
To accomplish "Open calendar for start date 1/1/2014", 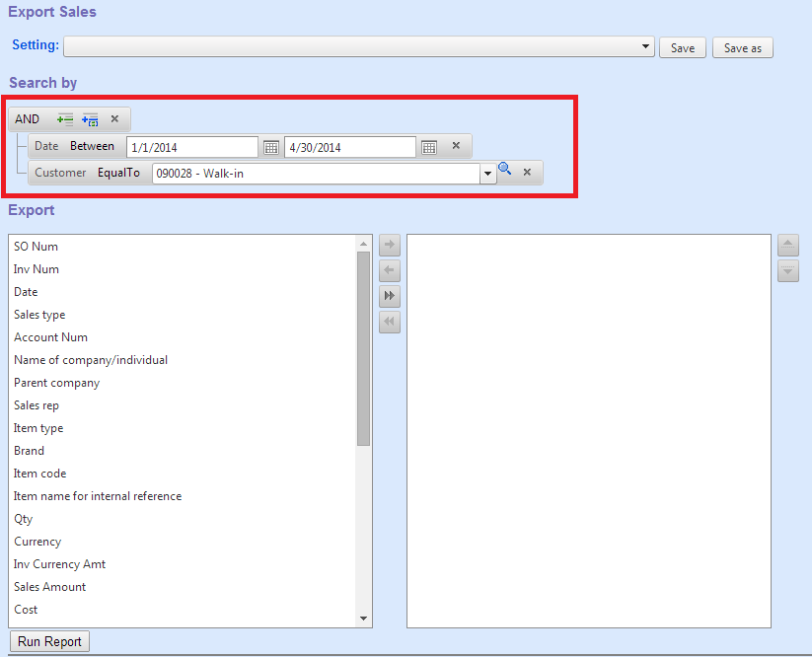I will coord(271,147).
